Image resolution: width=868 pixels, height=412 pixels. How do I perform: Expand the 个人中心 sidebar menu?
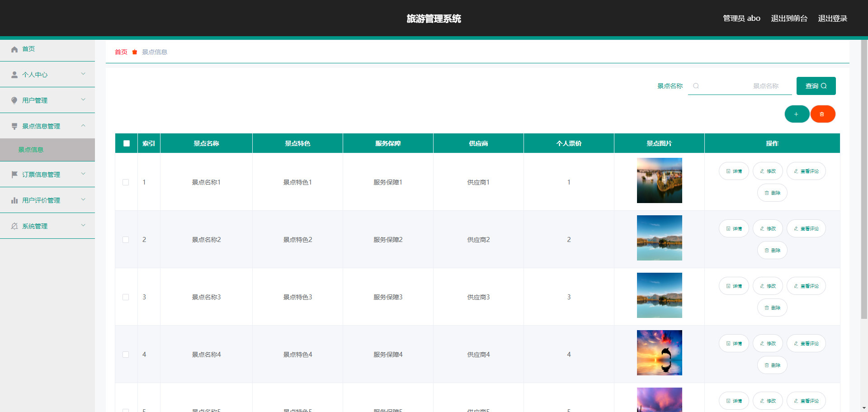(47, 75)
